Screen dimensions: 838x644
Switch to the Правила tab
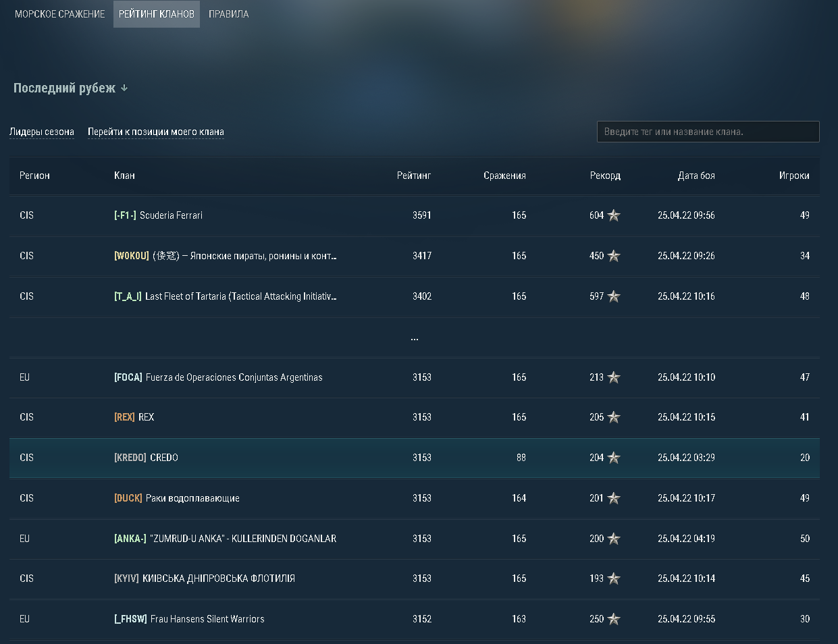pyautogui.click(x=228, y=14)
